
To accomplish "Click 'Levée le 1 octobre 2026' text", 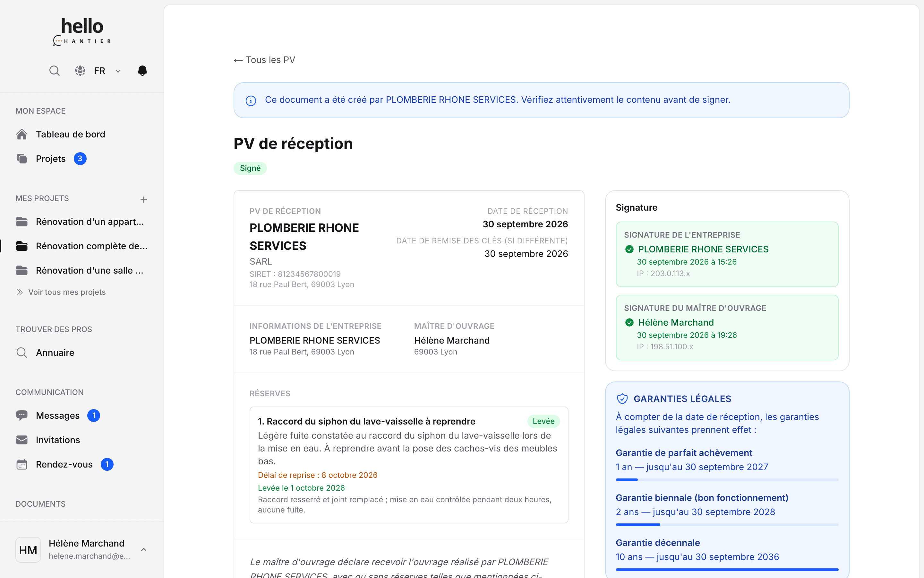I will [x=301, y=488].
